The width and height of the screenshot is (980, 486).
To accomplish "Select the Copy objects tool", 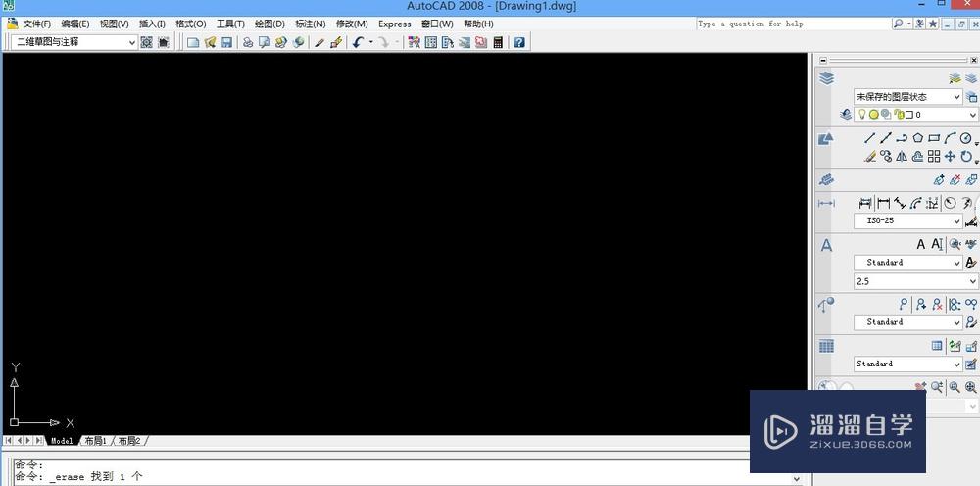I will [886, 156].
